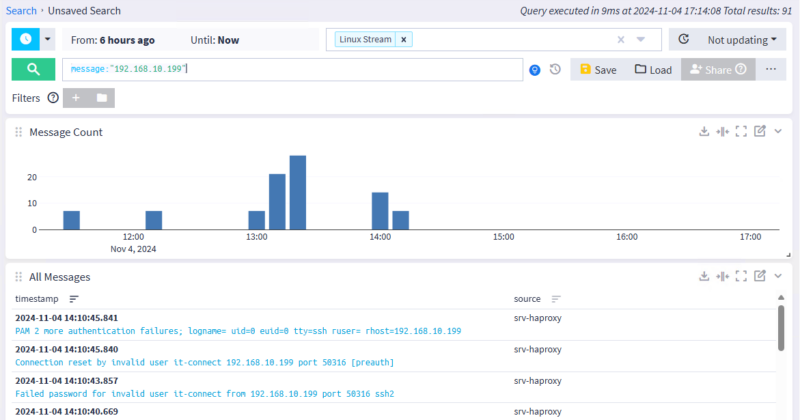Click the Load saved search button
Viewport: 800px width, 420px height.
[x=652, y=70]
